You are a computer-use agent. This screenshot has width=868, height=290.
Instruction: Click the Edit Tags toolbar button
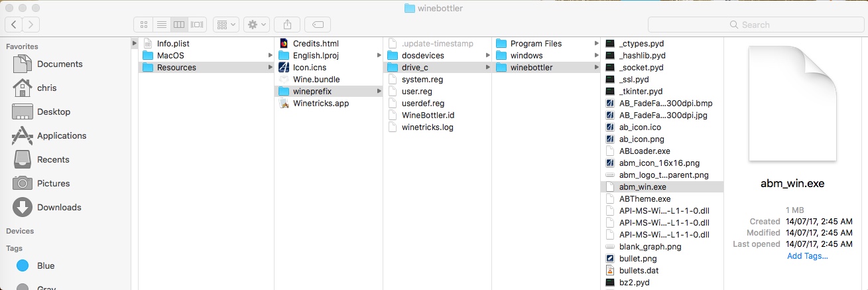click(318, 25)
